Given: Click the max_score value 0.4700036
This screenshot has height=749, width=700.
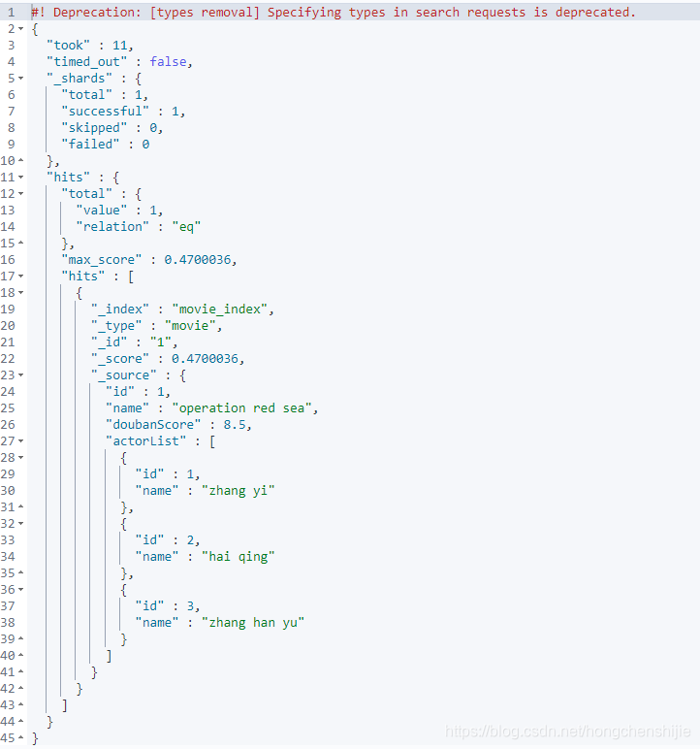Looking at the screenshot, I should pyautogui.click(x=198, y=259).
